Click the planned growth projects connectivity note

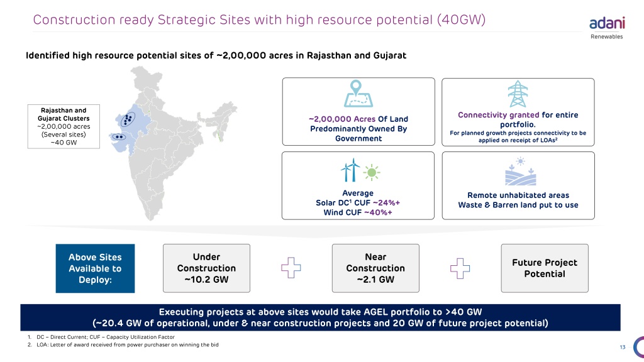pos(518,136)
